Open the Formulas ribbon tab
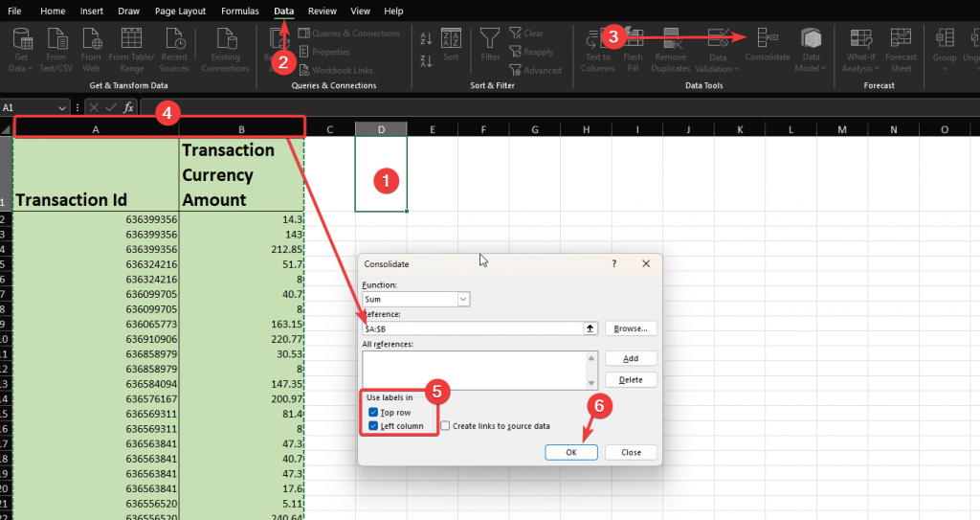Viewport: 980px width, 520px height. pyautogui.click(x=238, y=11)
